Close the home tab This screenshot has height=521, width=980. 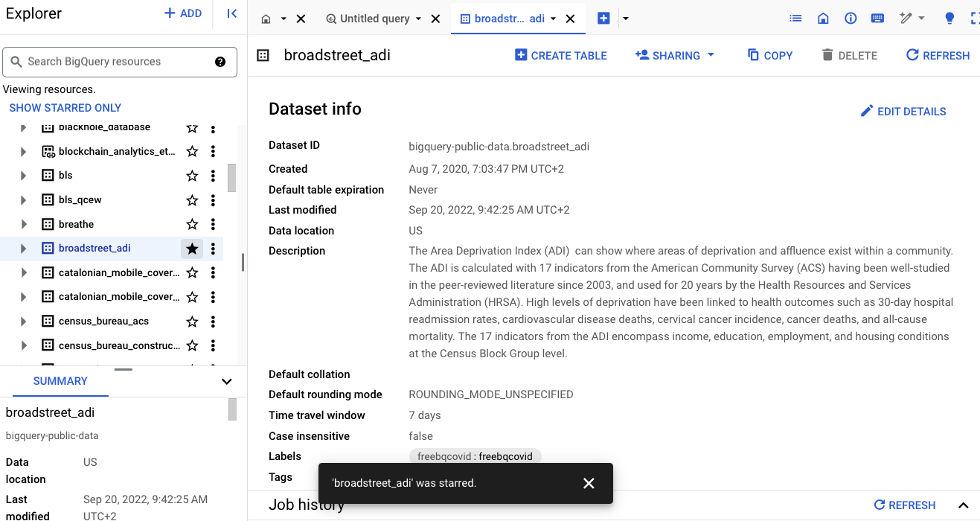pos(301,19)
